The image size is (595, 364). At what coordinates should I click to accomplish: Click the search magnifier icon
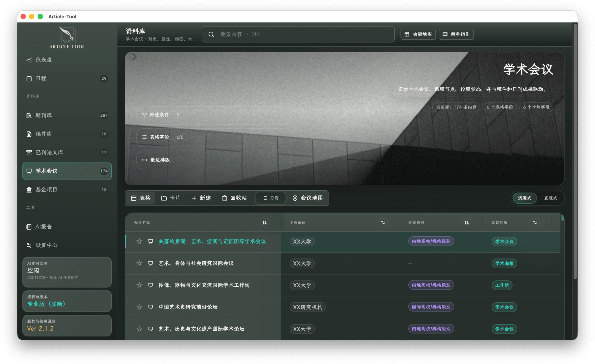tap(211, 34)
